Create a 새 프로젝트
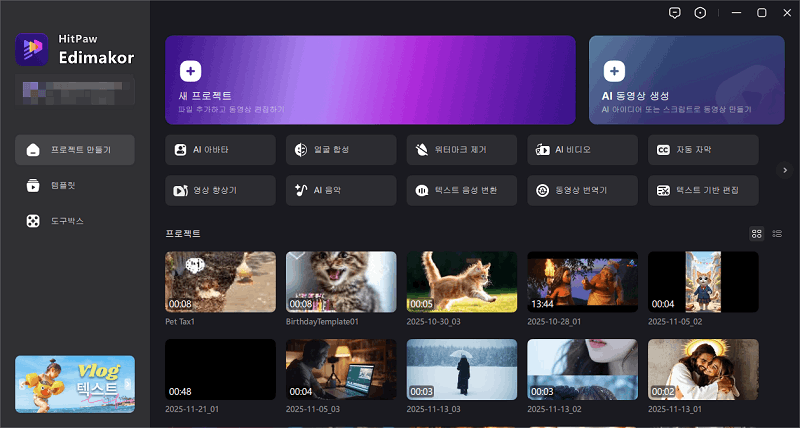Screen dimensions: 800x428 pyautogui.click(x=370, y=80)
